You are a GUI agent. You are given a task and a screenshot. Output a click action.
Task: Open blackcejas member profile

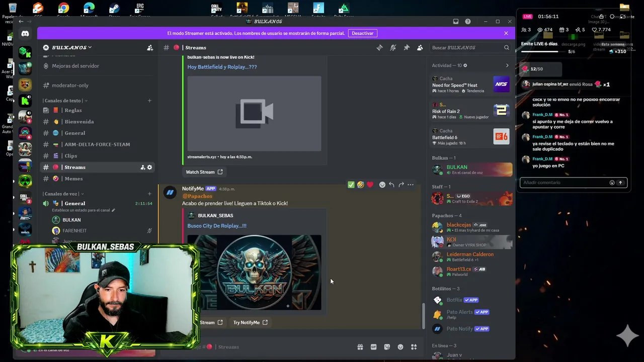471,227
